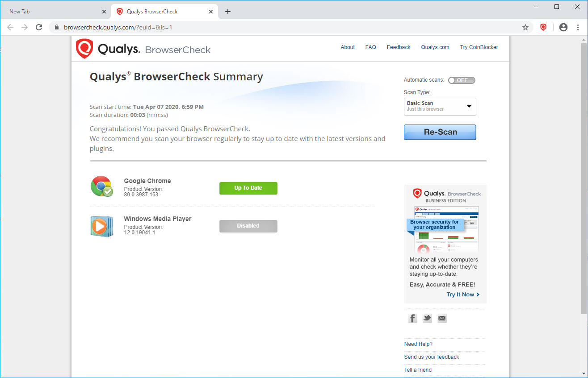The height and width of the screenshot is (378, 588).
Task: Toggle the Automatic scans switch
Action: 462,80
